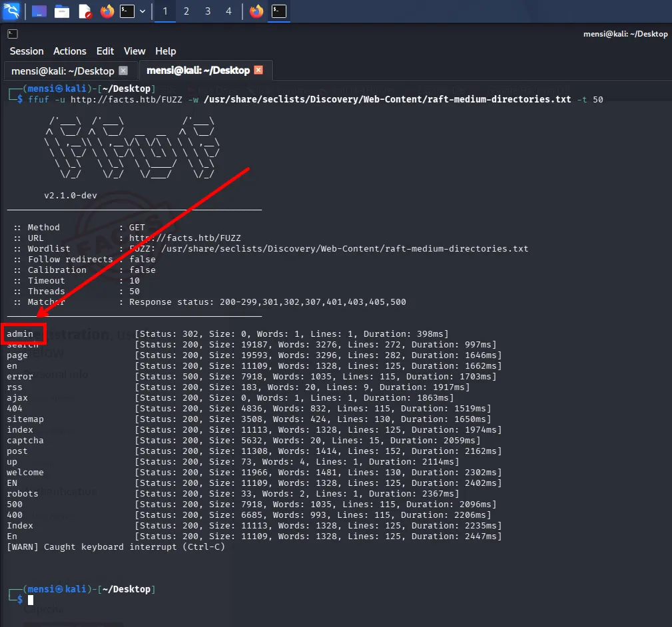Switch to workspace 4

click(229, 11)
